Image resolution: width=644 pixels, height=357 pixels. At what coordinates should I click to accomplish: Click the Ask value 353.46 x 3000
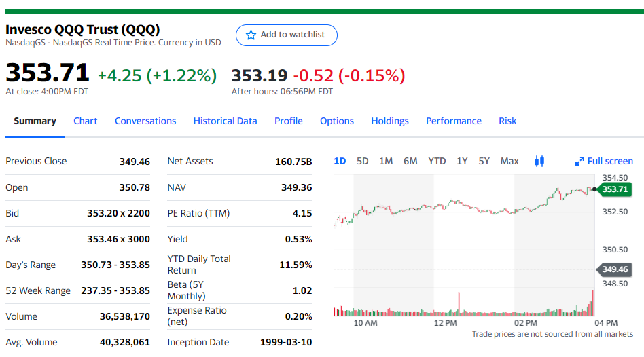tap(118, 239)
